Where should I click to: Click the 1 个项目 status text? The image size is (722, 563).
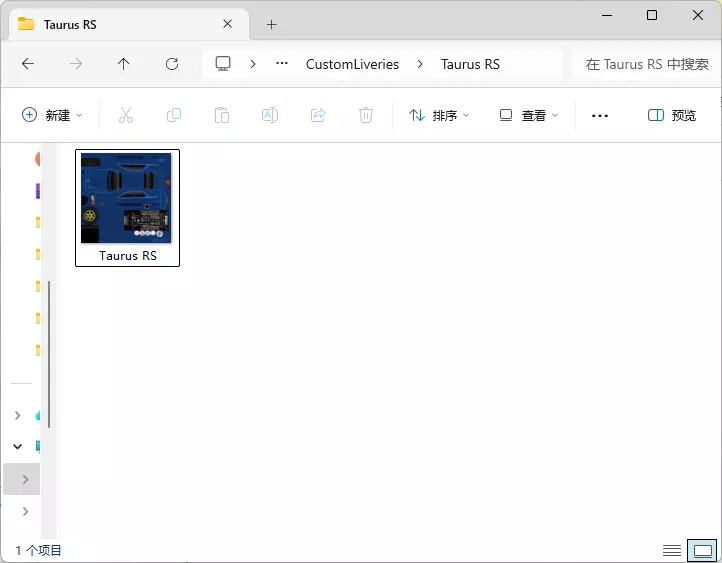pyautogui.click(x=39, y=550)
